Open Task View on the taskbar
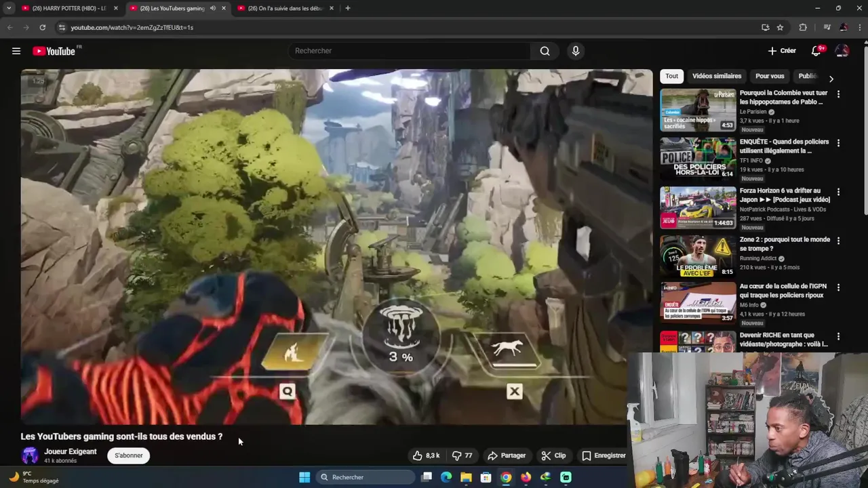This screenshot has height=488, width=868. [427, 477]
